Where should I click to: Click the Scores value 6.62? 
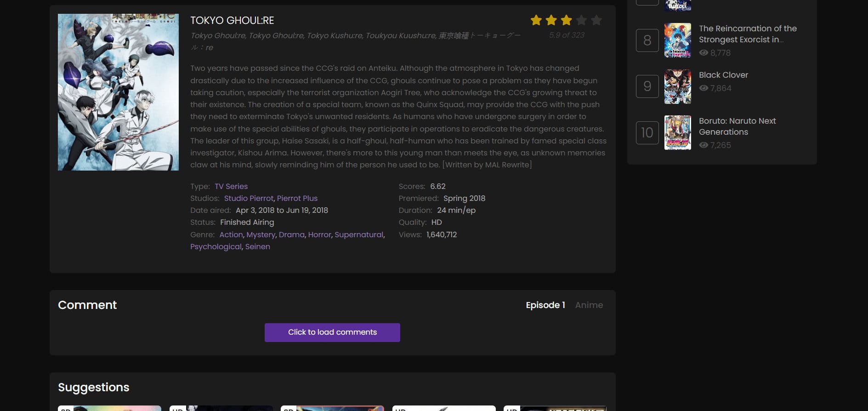click(x=438, y=186)
